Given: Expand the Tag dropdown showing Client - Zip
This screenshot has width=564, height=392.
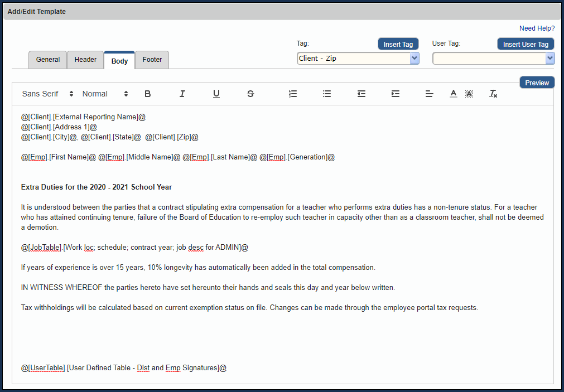Looking at the screenshot, I should tap(358, 59).
